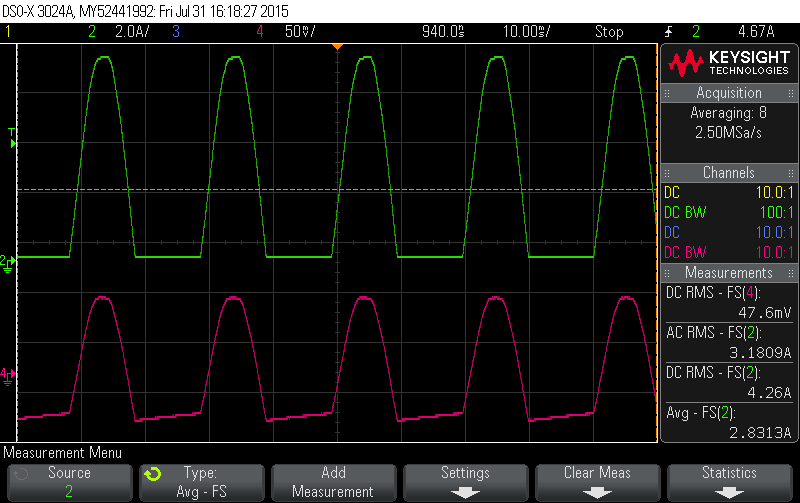The width and height of the screenshot is (800, 503).
Task: Click the 10.00ms/ timebase value
Action: 527,32
